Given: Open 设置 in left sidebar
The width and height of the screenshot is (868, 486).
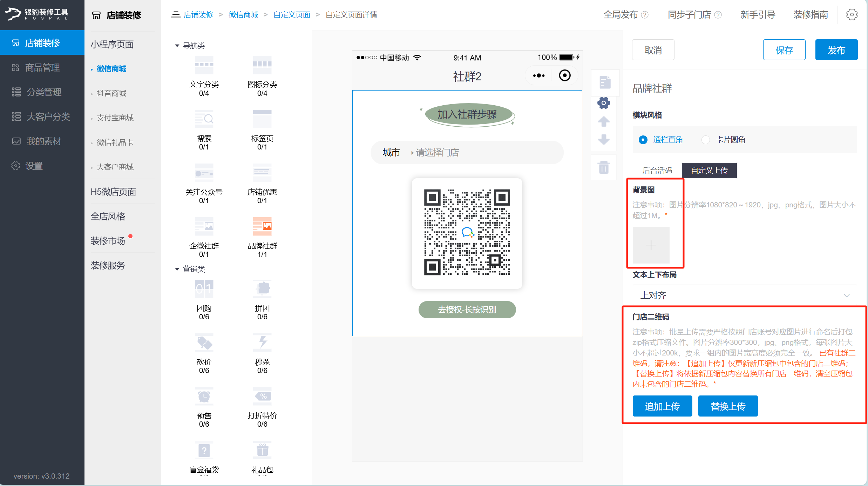Looking at the screenshot, I should [x=42, y=166].
